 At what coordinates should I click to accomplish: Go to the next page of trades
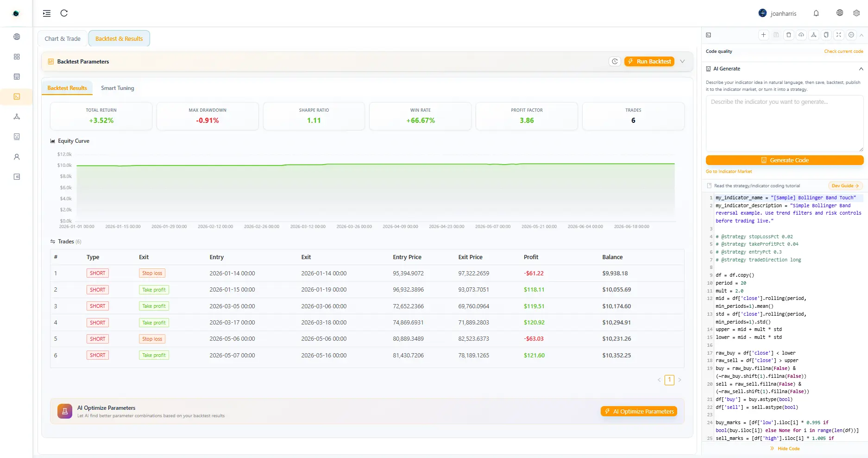pos(680,380)
